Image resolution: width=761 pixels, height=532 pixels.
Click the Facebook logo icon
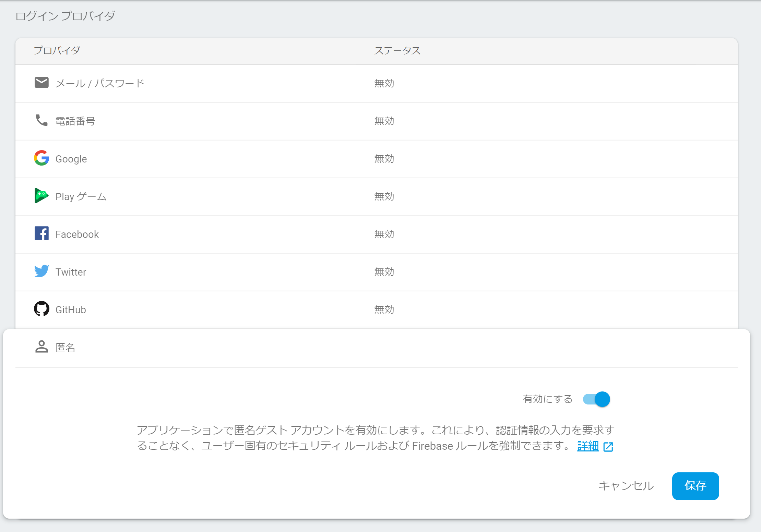(x=41, y=233)
